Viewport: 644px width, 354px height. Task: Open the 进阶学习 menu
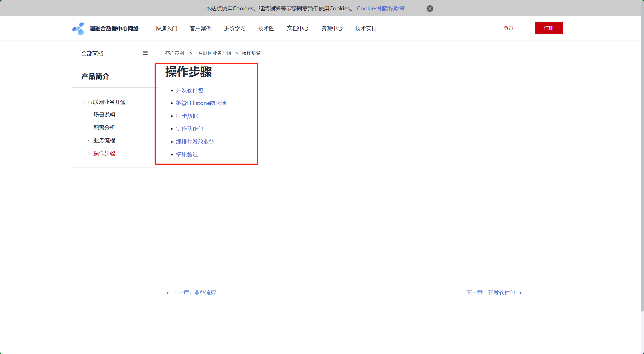[235, 29]
